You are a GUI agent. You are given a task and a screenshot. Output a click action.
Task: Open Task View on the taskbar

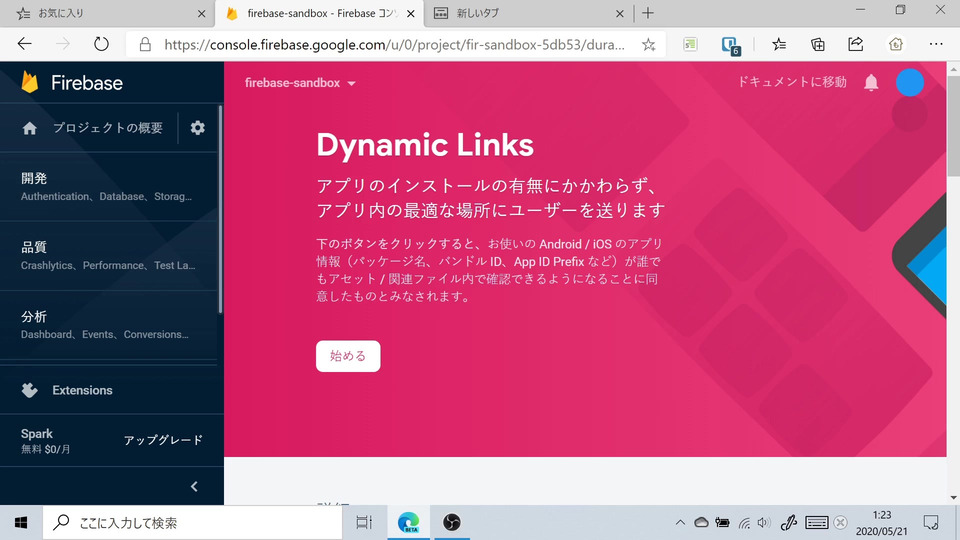[x=364, y=522]
